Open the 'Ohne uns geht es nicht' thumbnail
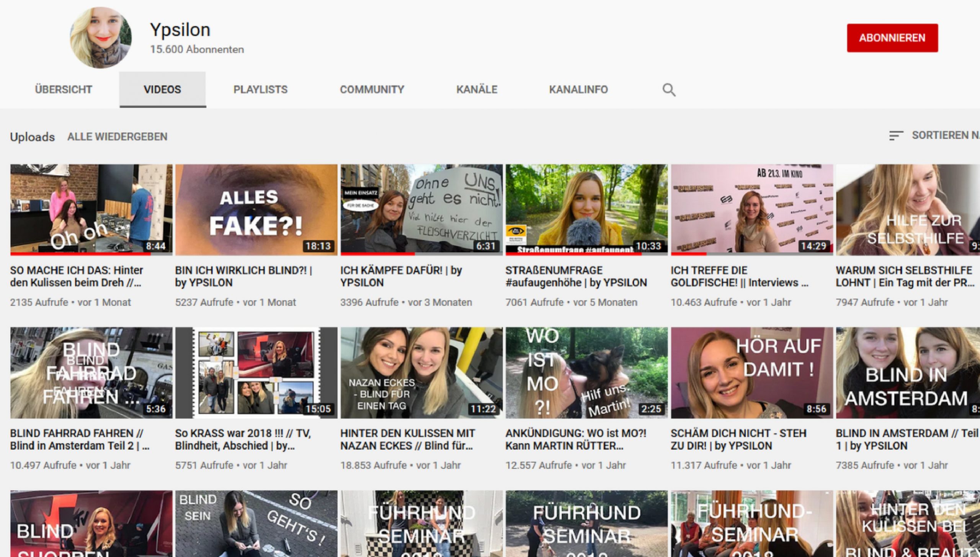Viewport: 980px width, 557px height. tap(421, 210)
